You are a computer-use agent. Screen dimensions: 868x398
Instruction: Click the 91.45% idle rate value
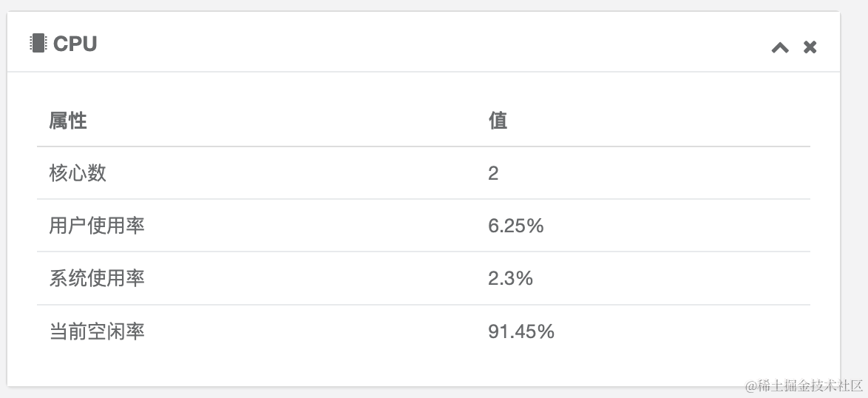pos(521,331)
